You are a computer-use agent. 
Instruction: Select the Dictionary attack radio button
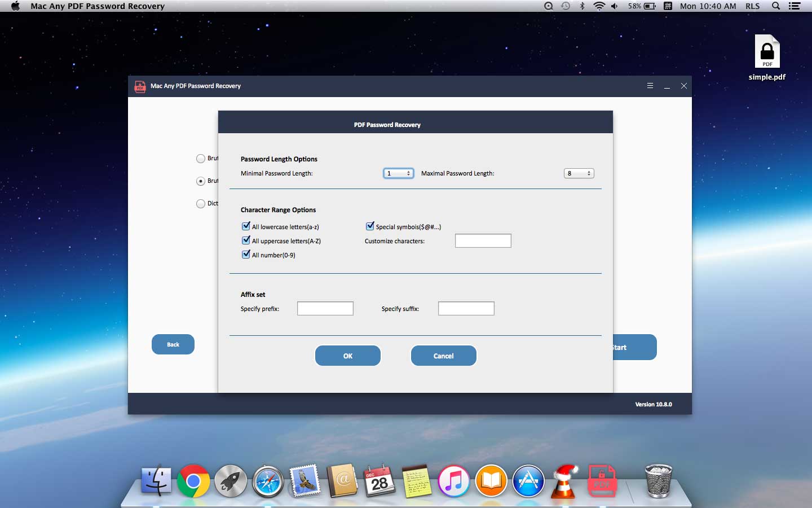pos(201,204)
